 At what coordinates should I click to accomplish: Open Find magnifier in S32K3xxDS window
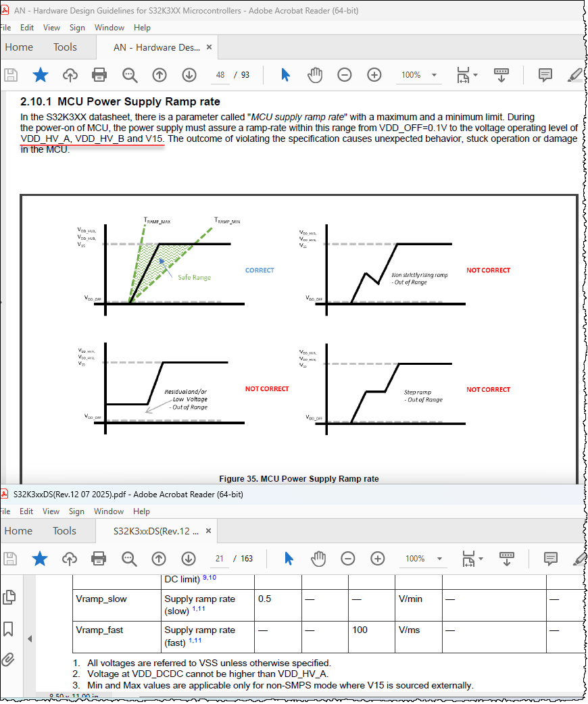(129, 559)
